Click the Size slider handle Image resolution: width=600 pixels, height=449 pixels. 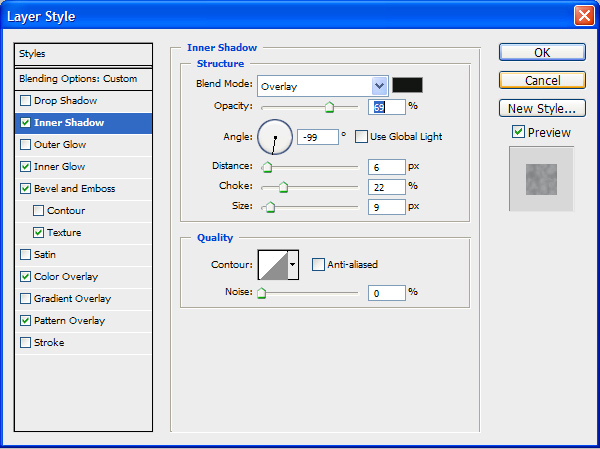tap(270, 207)
